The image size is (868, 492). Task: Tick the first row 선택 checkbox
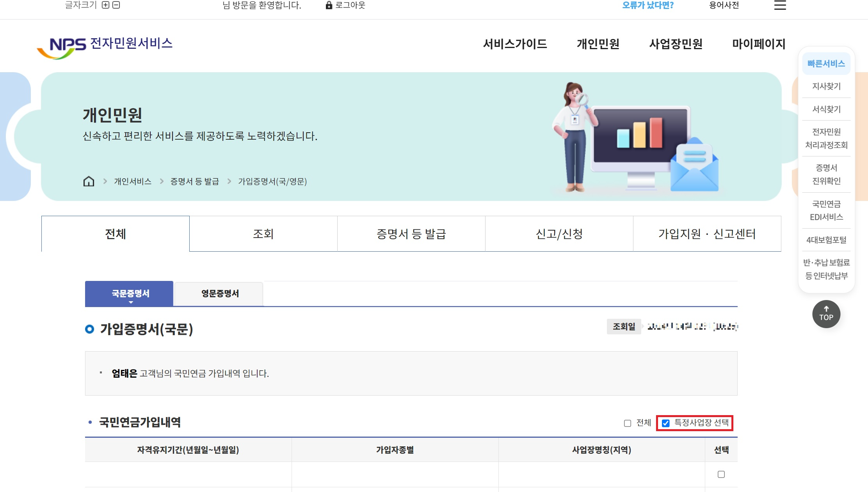click(x=721, y=474)
